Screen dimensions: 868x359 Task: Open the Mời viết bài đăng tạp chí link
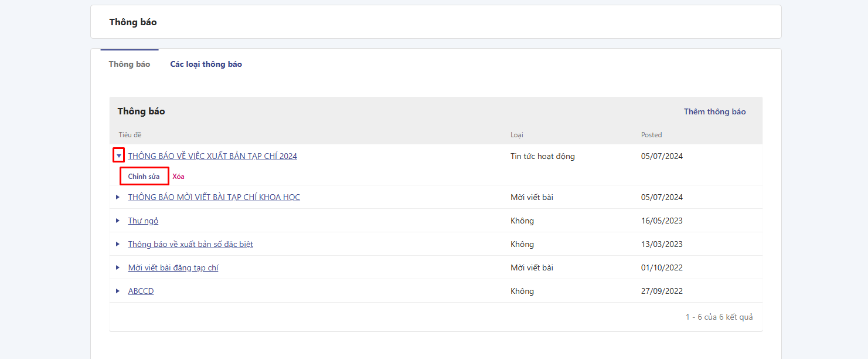(x=173, y=267)
